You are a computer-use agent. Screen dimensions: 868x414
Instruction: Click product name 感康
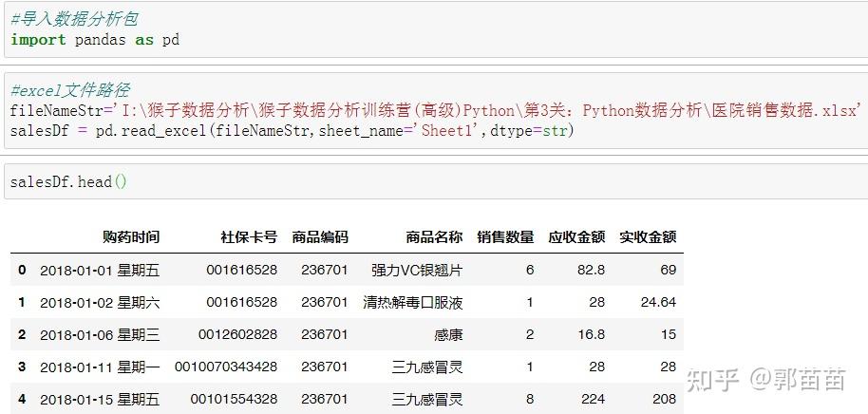pyautogui.click(x=448, y=334)
